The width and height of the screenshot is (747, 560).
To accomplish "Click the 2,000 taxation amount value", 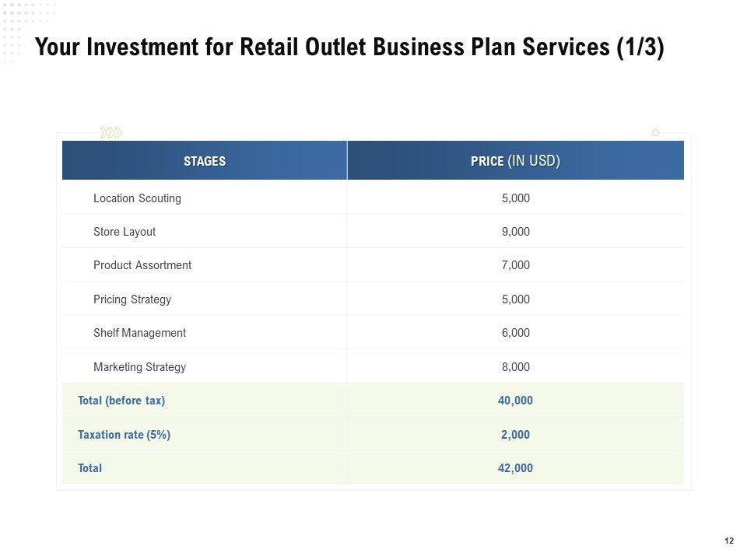I will tap(515, 435).
